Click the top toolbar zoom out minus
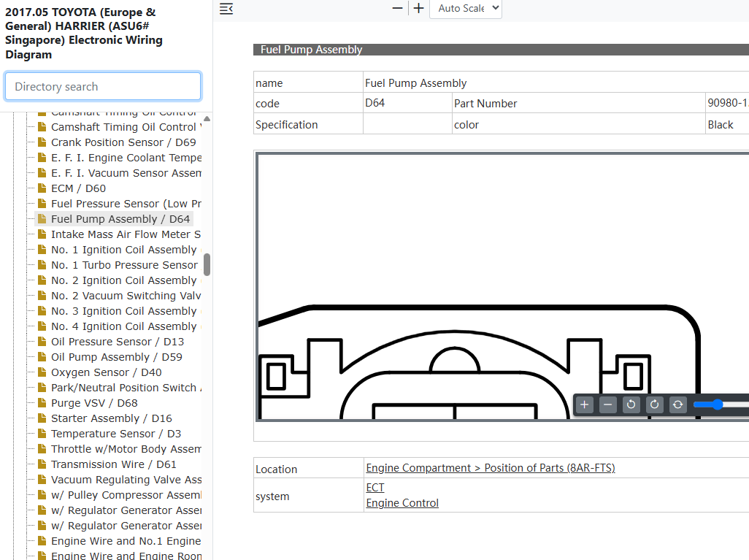The width and height of the screenshot is (749, 560). pos(397,8)
